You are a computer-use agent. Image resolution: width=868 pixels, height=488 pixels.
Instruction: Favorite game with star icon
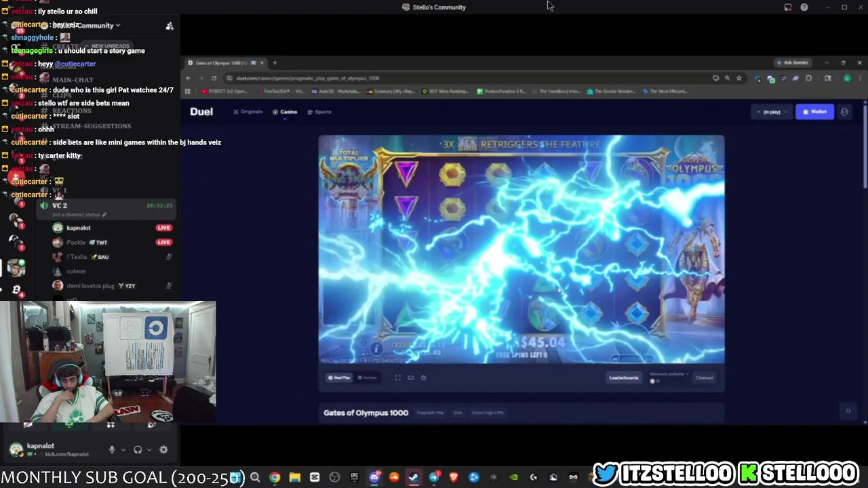423,378
